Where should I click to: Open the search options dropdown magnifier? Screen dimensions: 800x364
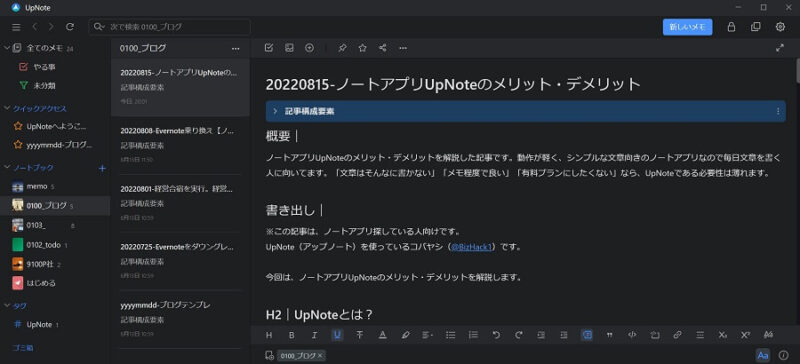click(99, 27)
